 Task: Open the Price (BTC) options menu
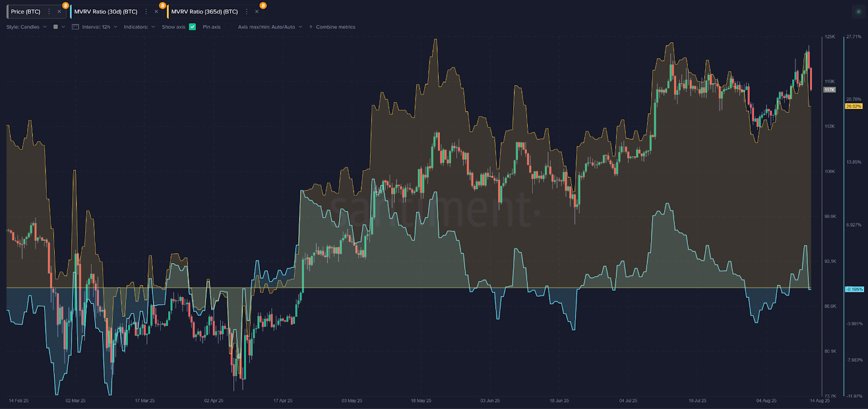point(49,11)
